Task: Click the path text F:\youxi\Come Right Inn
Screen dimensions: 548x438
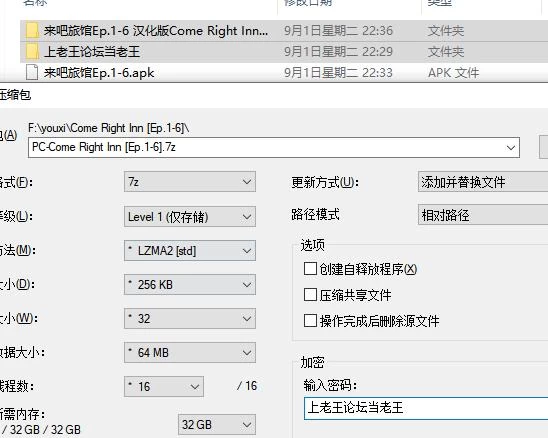Action: [x=109, y=128]
